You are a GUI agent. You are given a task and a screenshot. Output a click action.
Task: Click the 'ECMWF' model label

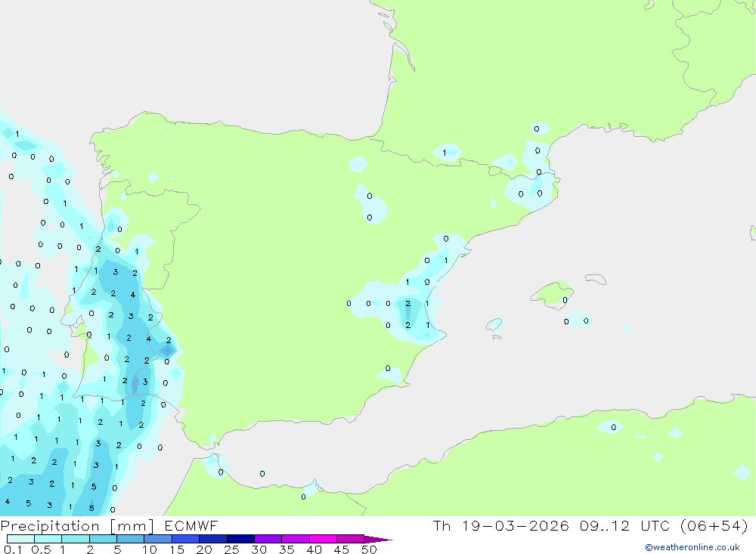click(191, 525)
